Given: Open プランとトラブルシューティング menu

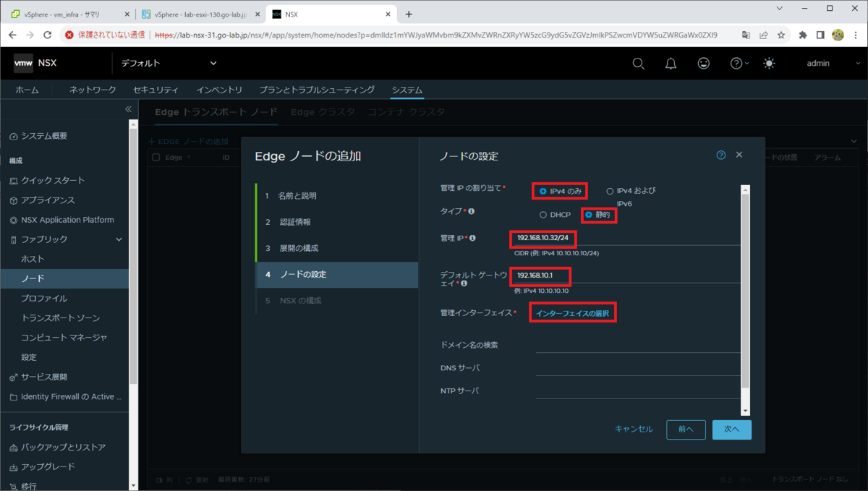Looking at the screenshot, I should coord(317,90).
